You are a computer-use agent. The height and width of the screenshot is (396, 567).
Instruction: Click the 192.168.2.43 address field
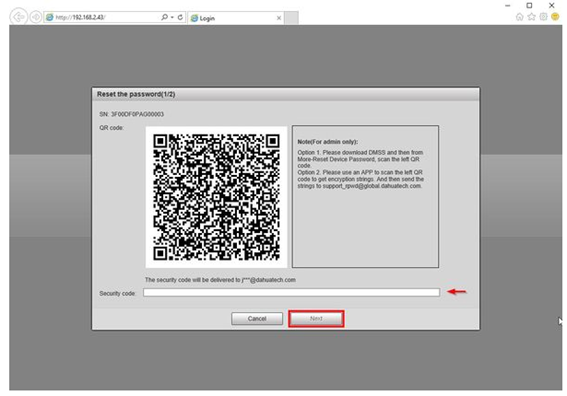(103, 17)
